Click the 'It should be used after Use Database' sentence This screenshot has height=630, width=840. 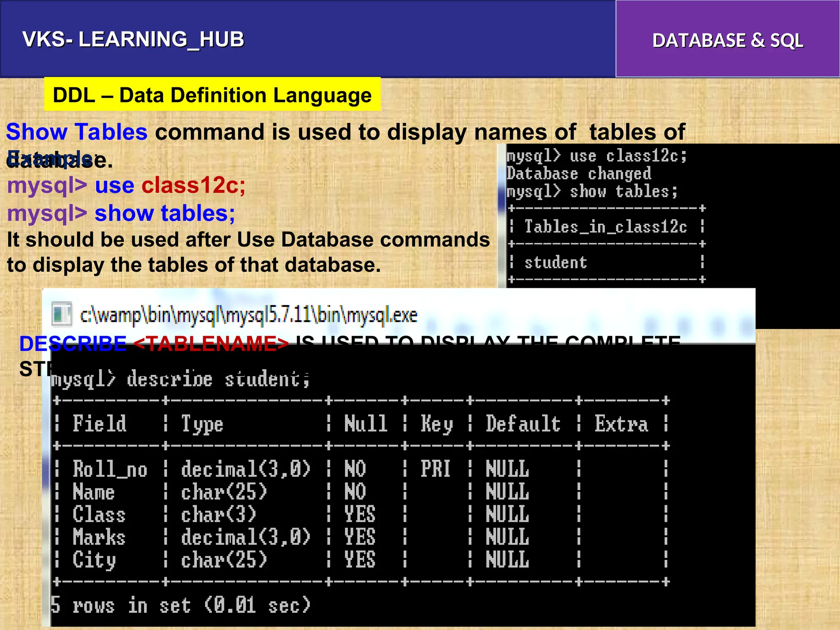pyautogui.click(x=249, y=240)
